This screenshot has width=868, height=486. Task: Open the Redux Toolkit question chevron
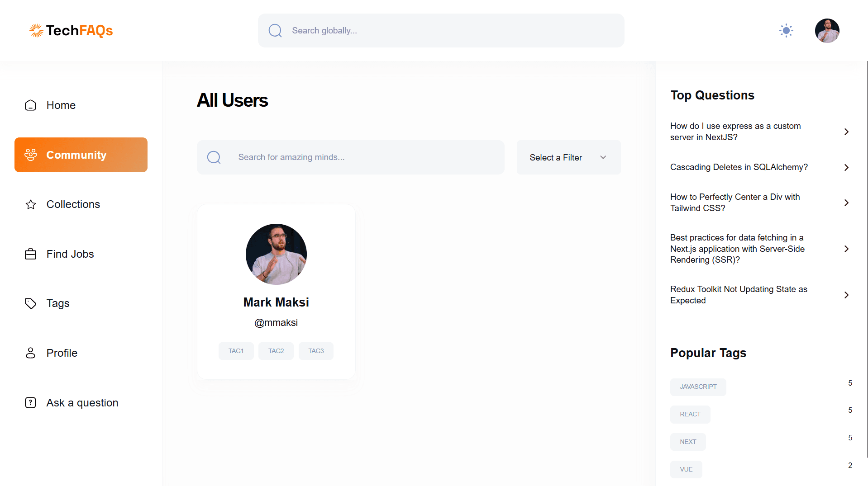point(846,295)
